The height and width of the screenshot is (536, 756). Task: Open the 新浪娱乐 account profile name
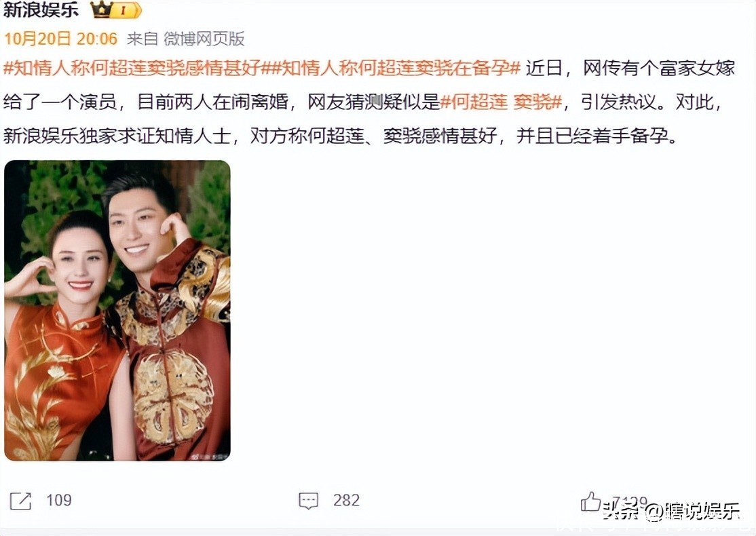pyautogui.click(x=41, y=9)
